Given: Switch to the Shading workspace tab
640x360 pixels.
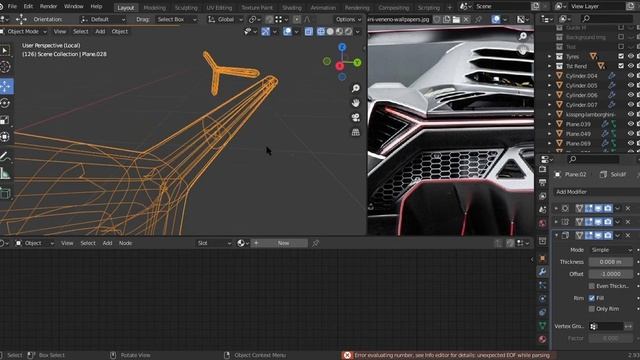Looking at the screenshot, I should (x=292, y=8).
